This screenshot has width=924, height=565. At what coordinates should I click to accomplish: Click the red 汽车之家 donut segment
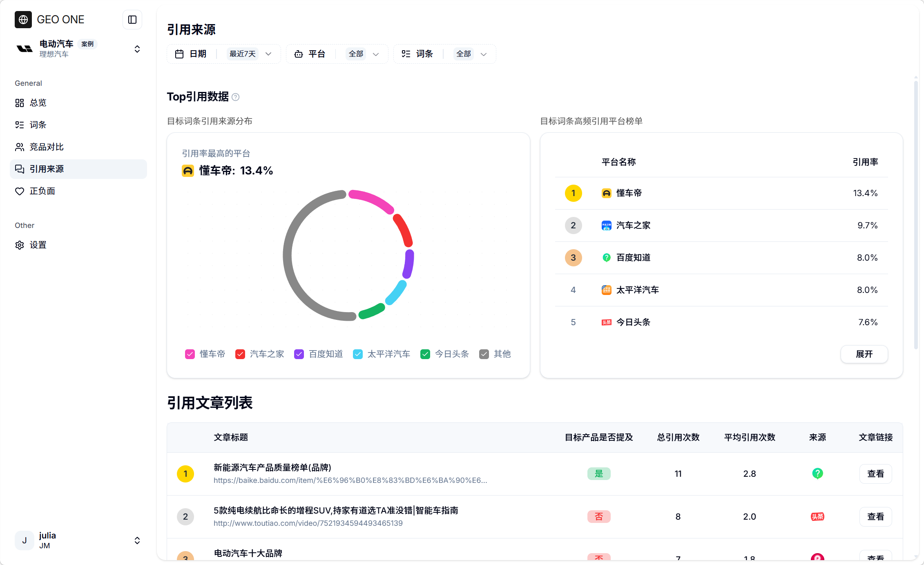coord(404,230)
